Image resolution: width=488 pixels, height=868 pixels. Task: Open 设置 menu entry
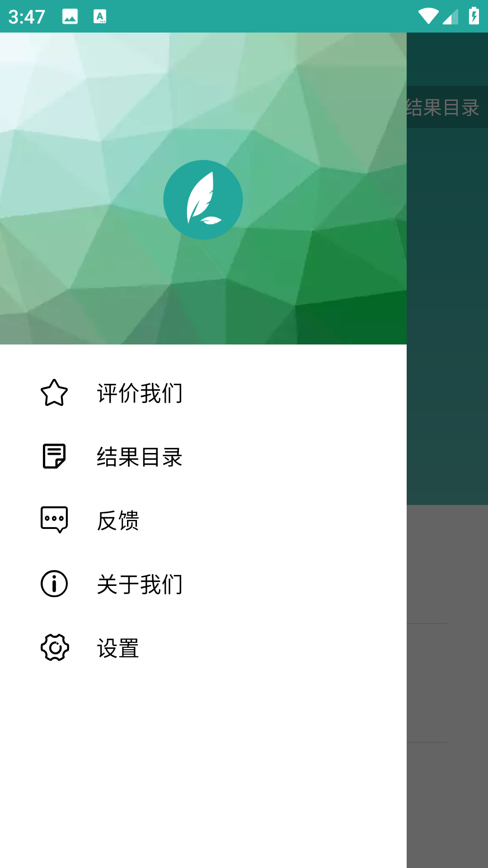click(x=203, y=647)
